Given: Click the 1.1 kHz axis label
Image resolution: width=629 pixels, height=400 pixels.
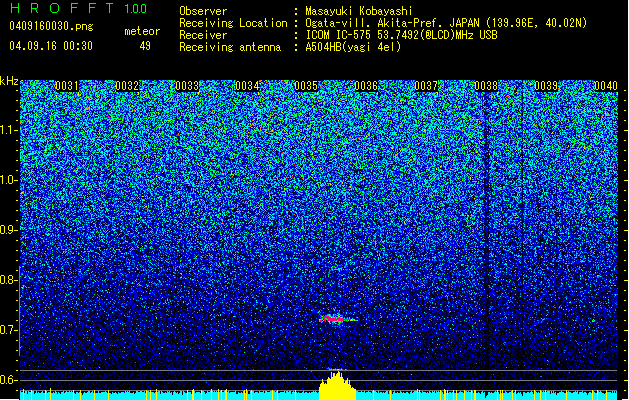Looking at the screenshot, I should pyautogui.click(x=9, y=130).
